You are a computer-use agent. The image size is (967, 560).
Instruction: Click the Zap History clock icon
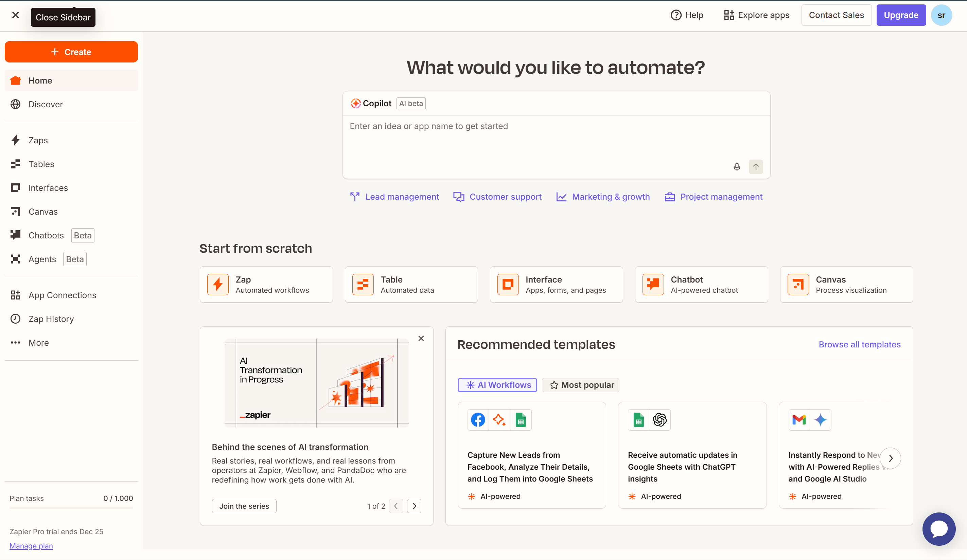coord(15,319)
